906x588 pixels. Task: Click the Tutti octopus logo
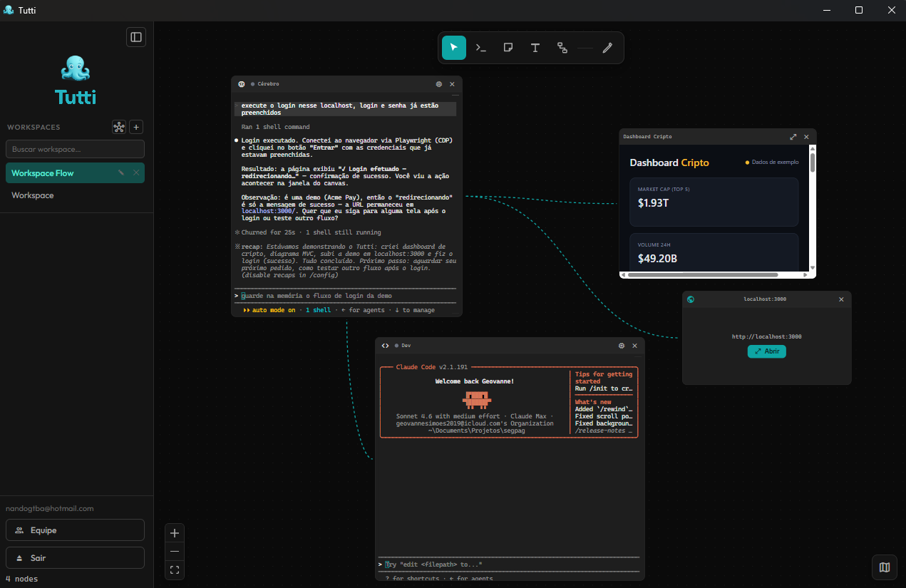(76, 69)
